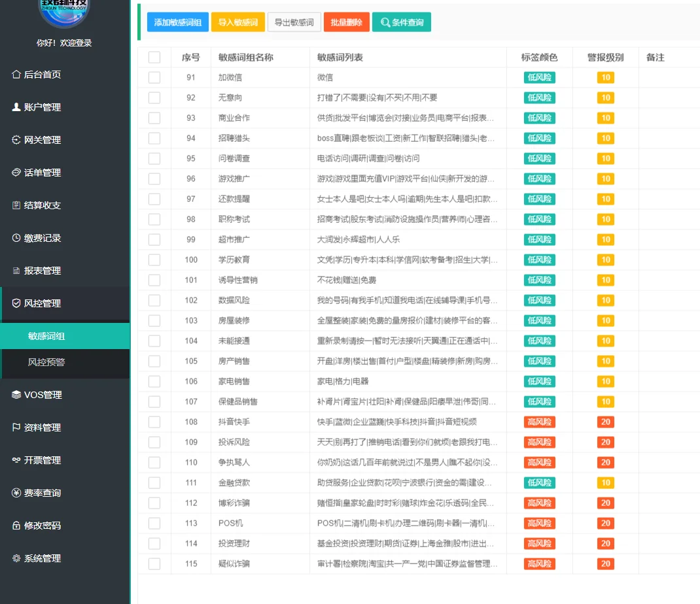This screenshot has width=700, height=604.
Task: Check the box for row 103 房屋装修
Action: (154, 320)
